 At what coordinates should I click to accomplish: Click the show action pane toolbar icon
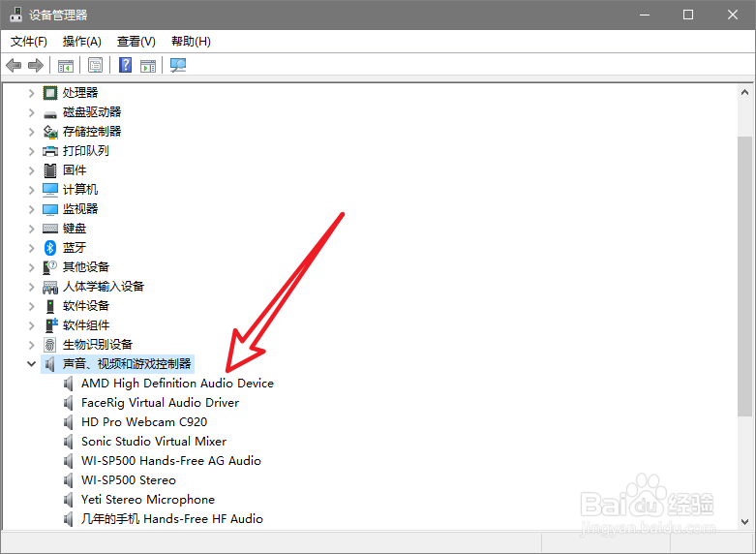[148, 65]
